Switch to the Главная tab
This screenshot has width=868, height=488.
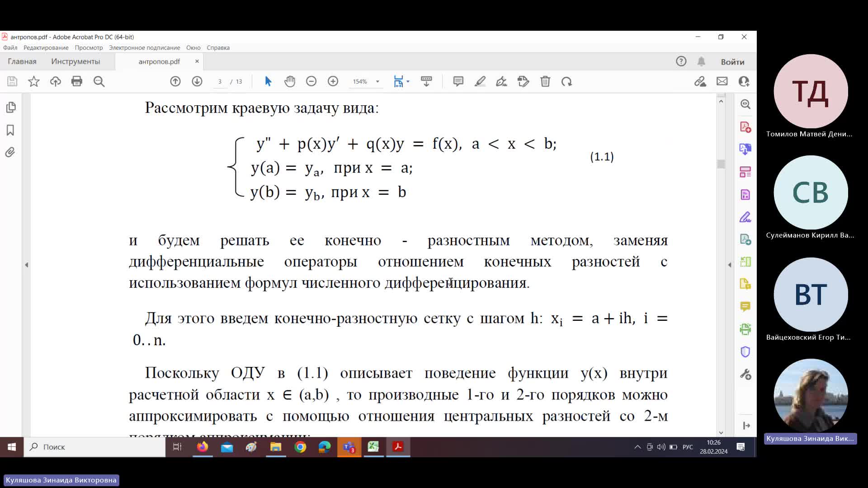(x=22, y=61)
